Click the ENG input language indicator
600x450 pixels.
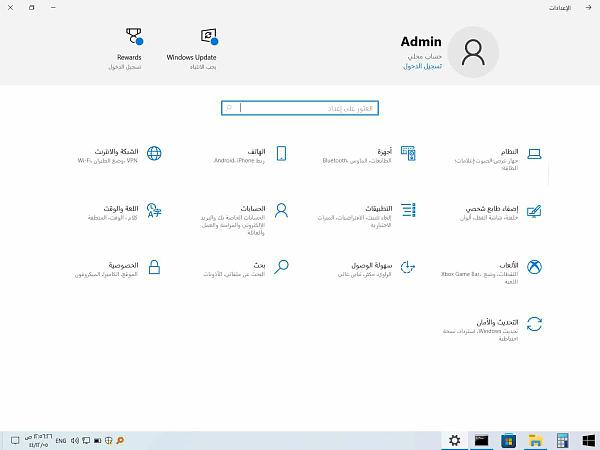click(x=61, y=441)
